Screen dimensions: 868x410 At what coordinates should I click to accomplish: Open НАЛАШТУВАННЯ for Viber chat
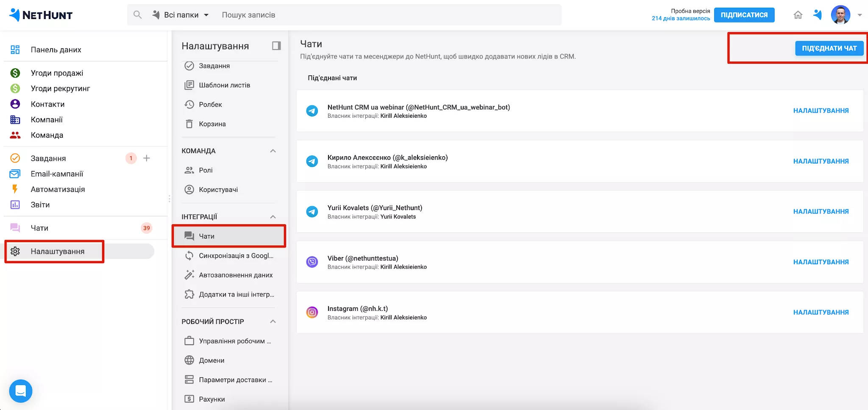pos(821,262)
